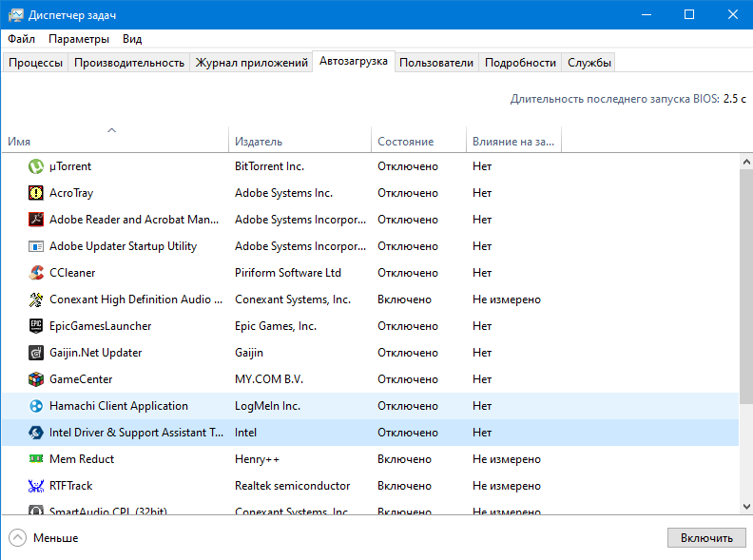Click the RTFTrack icon
753x560 pixels.
(x=36, y=486)
